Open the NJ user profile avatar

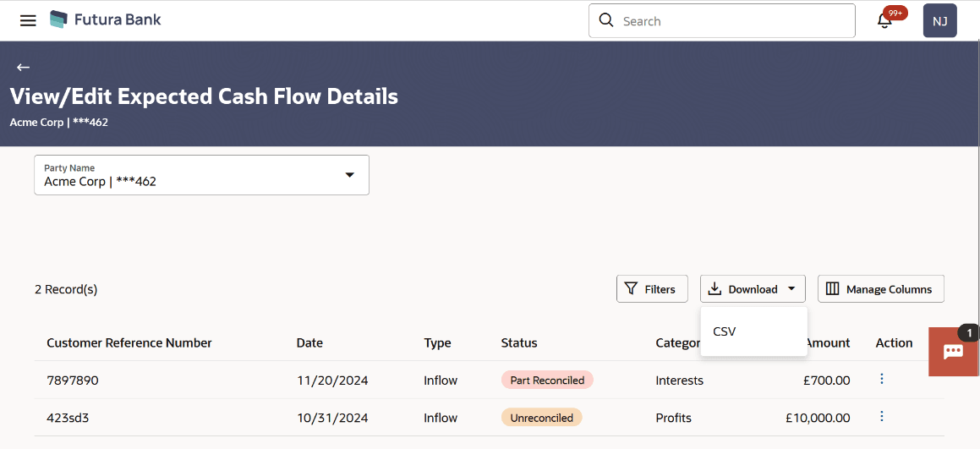tap(939, 21)
